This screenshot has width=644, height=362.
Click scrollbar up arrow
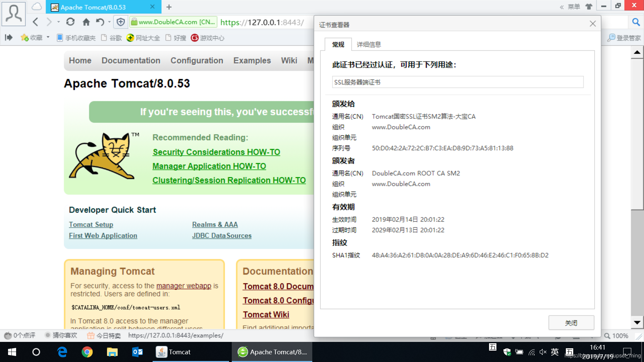click(637, 52)
